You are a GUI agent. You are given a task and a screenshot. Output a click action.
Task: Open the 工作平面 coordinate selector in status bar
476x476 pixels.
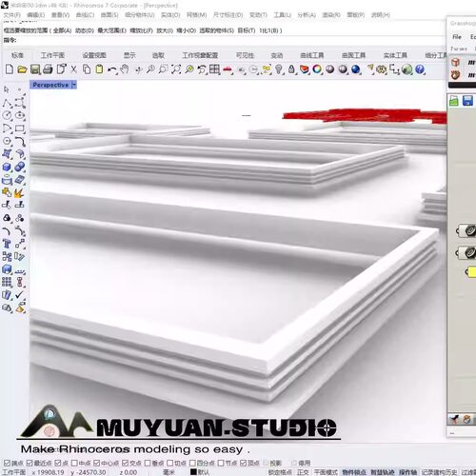[14, 472]
